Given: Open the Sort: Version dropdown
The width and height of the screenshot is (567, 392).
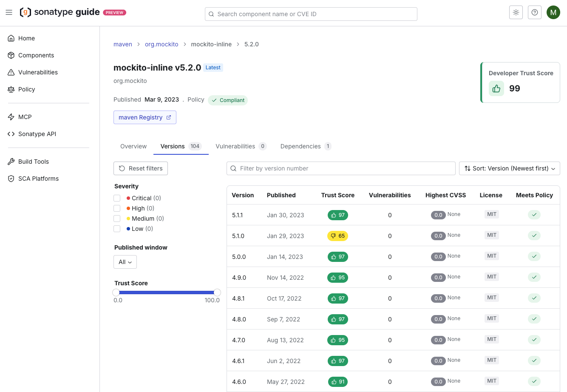Looking at the screenshot, I should click(509, 168).
